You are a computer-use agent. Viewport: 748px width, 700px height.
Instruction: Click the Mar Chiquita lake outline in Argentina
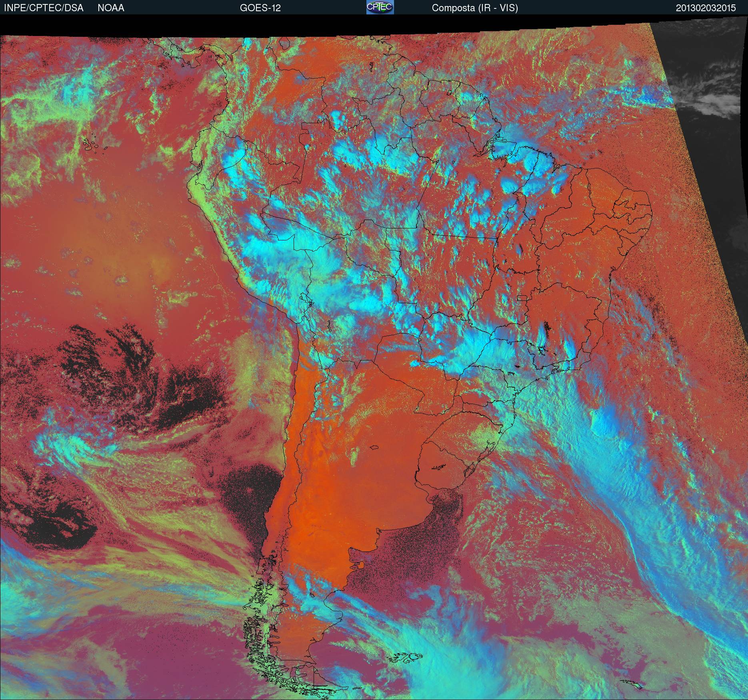click(374, 448)
